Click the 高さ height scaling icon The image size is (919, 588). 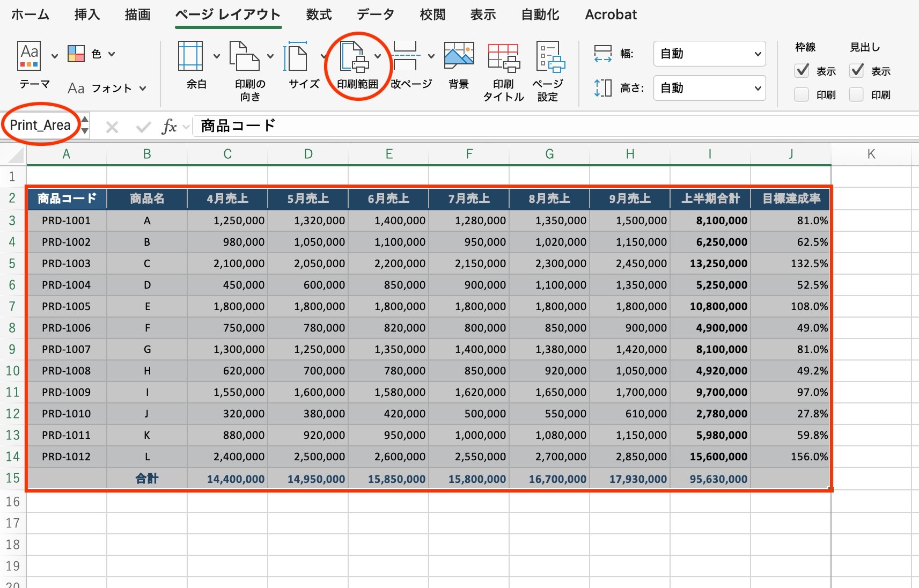(x=603, y=88)
